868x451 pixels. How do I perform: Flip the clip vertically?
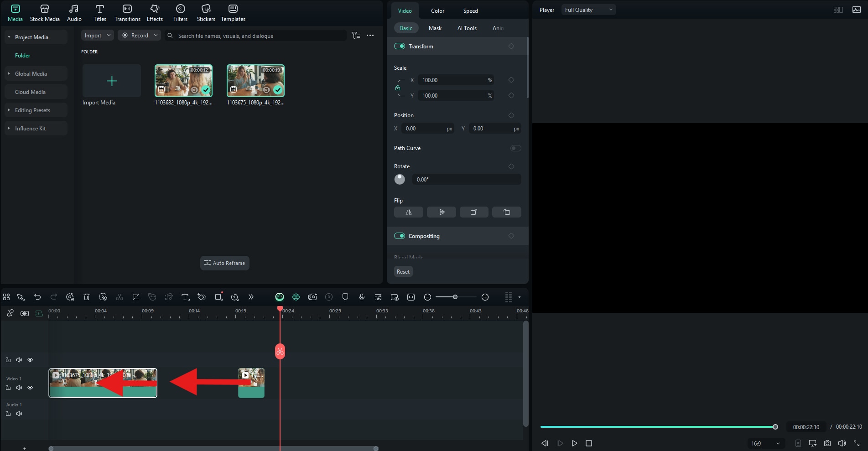[x=441, y=212]
